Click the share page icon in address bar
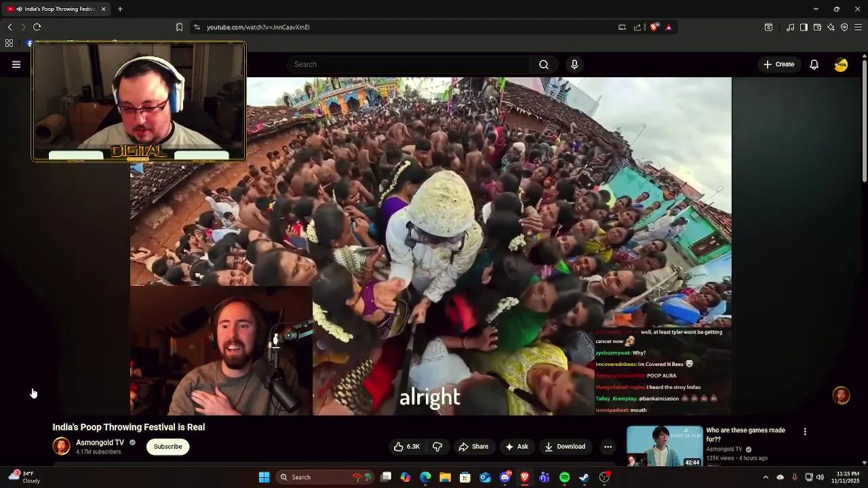This screenshot has height=488, width=868. pyautogui.click(x=637, y=27)
